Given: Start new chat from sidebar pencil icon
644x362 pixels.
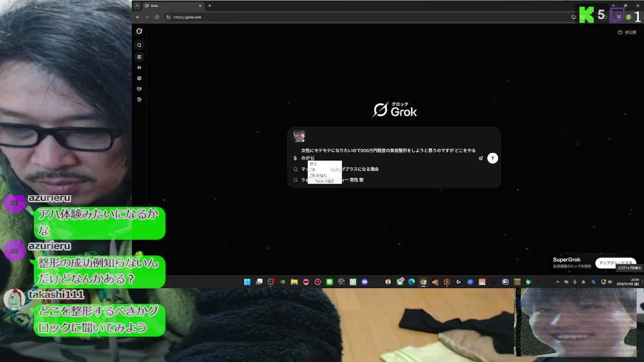Looking at the screenshot, I should click(139, 57).
